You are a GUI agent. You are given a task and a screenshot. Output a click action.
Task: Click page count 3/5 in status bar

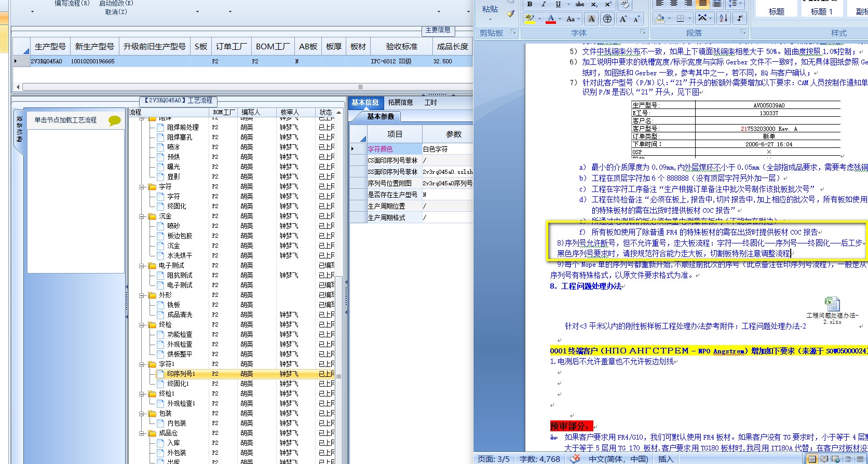pos(493,459)
